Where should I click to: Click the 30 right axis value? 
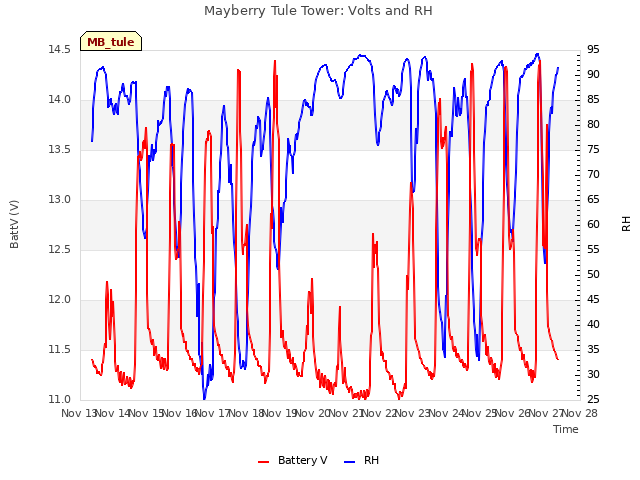(593, 374)
